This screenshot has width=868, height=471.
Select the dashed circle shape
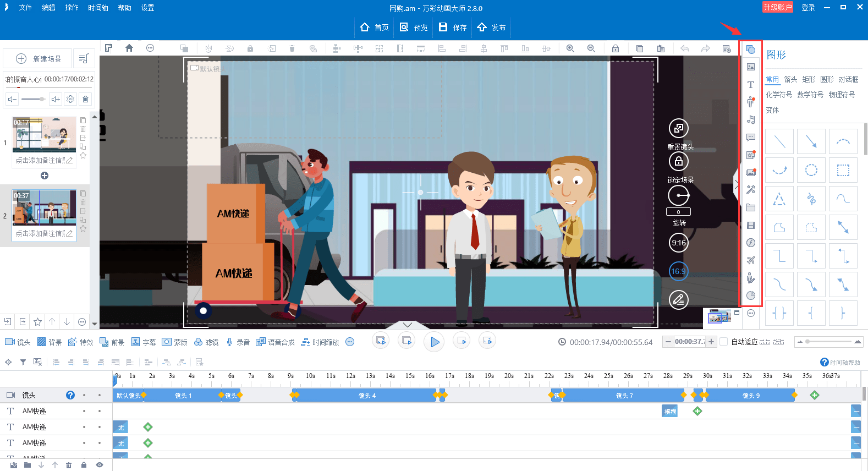(x=811, y=170)
